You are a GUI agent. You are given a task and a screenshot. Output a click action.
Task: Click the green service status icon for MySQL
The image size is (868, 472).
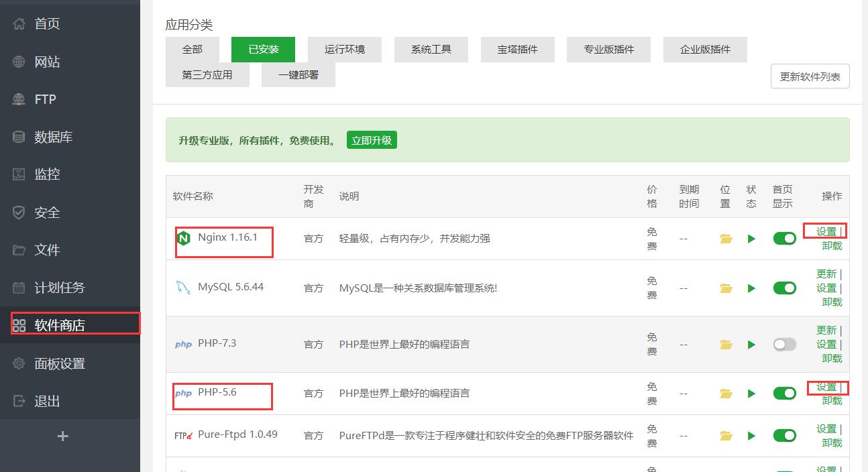(x=751, y=288)
